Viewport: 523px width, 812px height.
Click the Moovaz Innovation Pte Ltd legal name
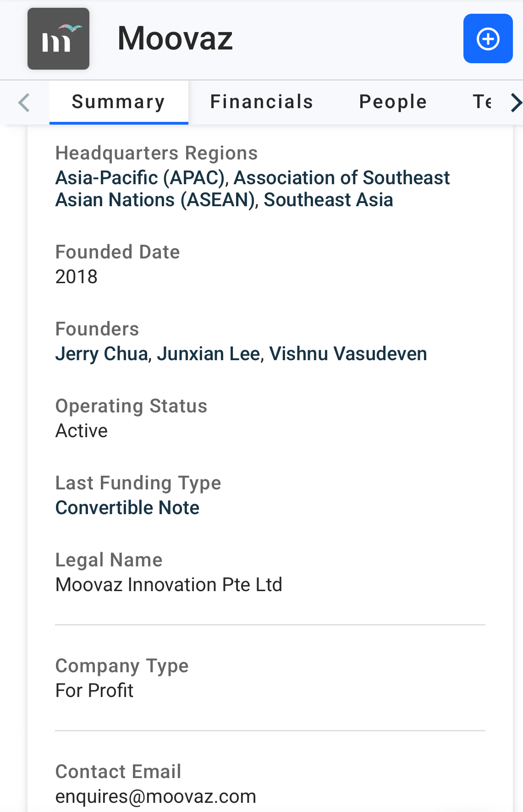pos(169,585)
